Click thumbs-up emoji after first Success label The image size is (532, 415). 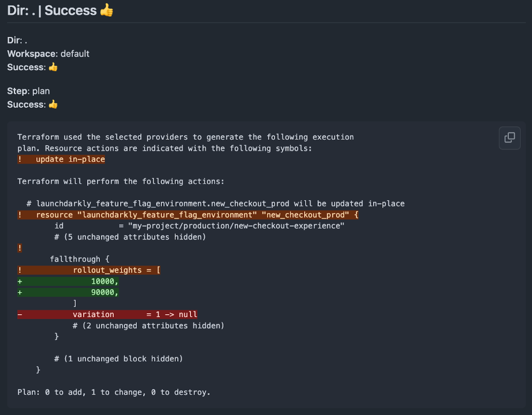53,67
